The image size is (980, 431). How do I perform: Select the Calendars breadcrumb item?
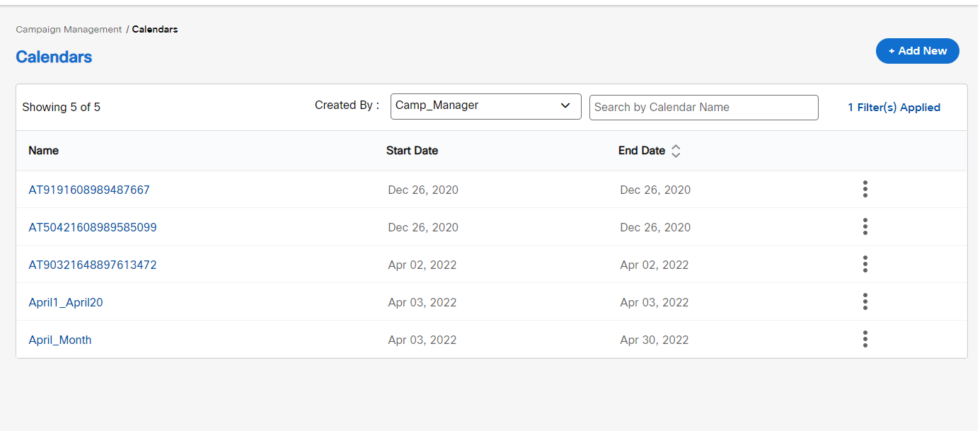tap(154, 29)
